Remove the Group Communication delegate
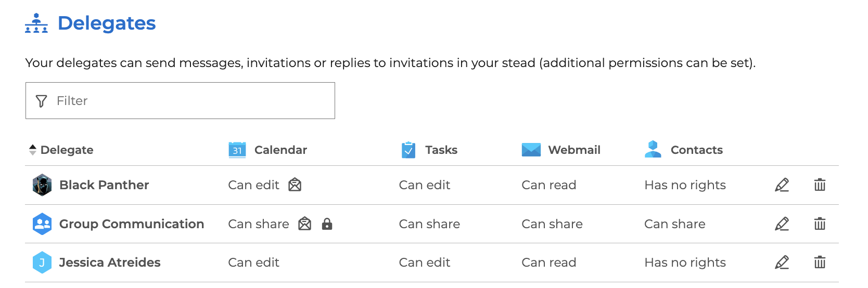 click(820, 224)
